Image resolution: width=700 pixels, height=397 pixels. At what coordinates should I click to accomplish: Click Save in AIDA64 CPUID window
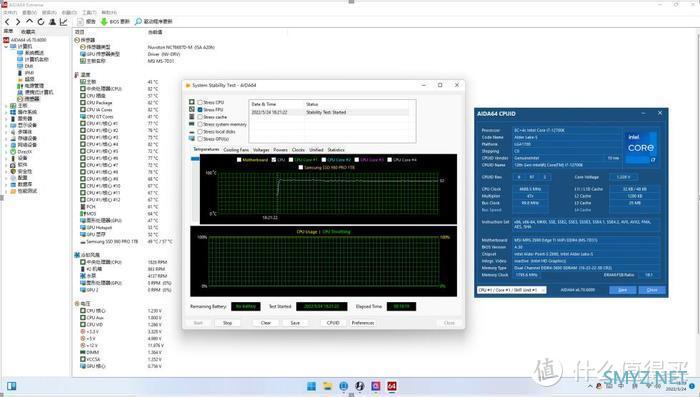(x=623, y=290)
